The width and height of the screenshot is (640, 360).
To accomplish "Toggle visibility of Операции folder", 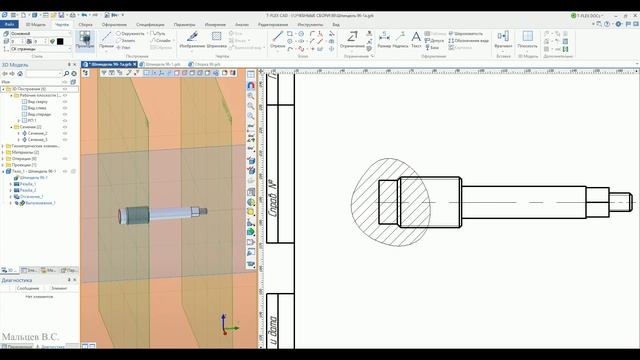I will point(65,158).
